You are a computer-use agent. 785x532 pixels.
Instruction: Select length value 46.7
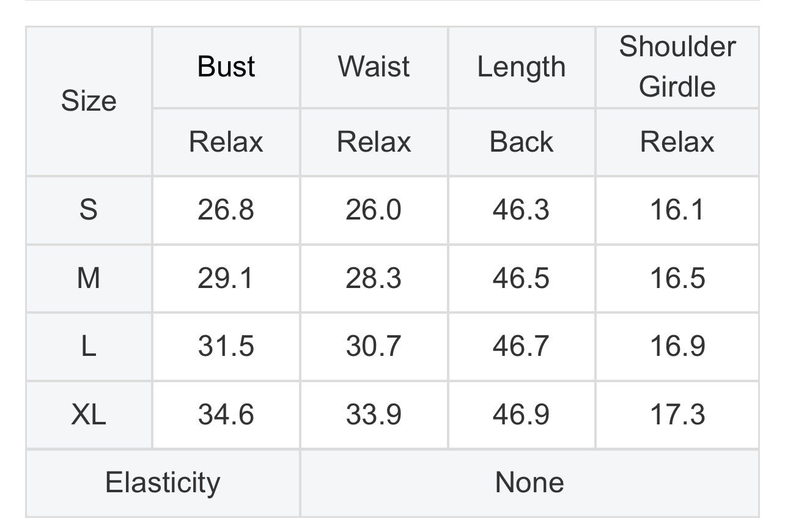[x=521, y=347]
